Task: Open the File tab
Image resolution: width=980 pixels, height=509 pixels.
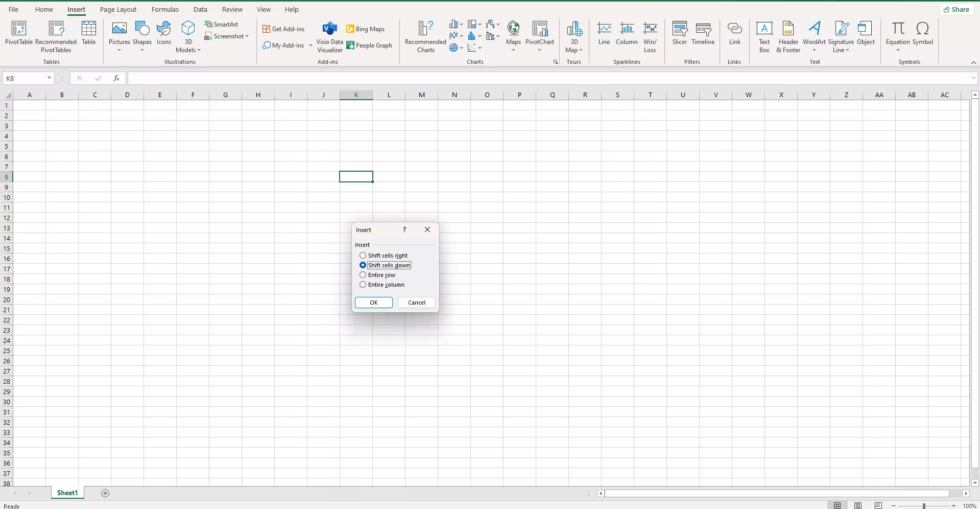Action: [x=14, y=9]
